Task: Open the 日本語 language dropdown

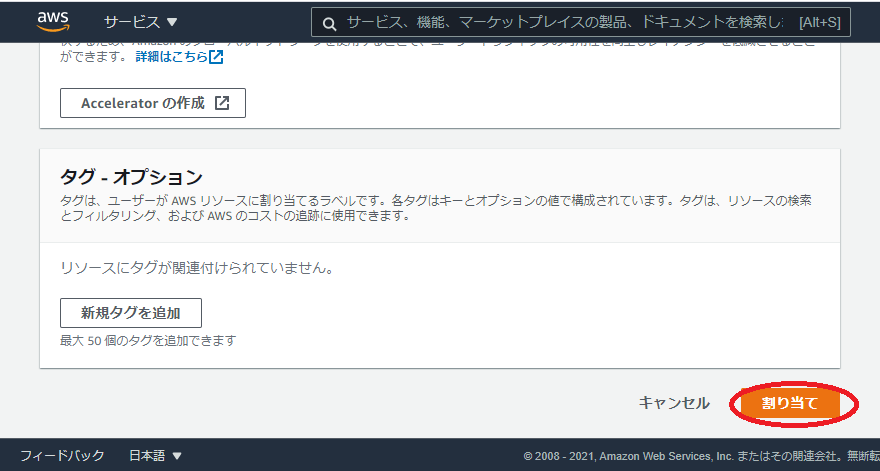Action: click(x=155, y=455)
